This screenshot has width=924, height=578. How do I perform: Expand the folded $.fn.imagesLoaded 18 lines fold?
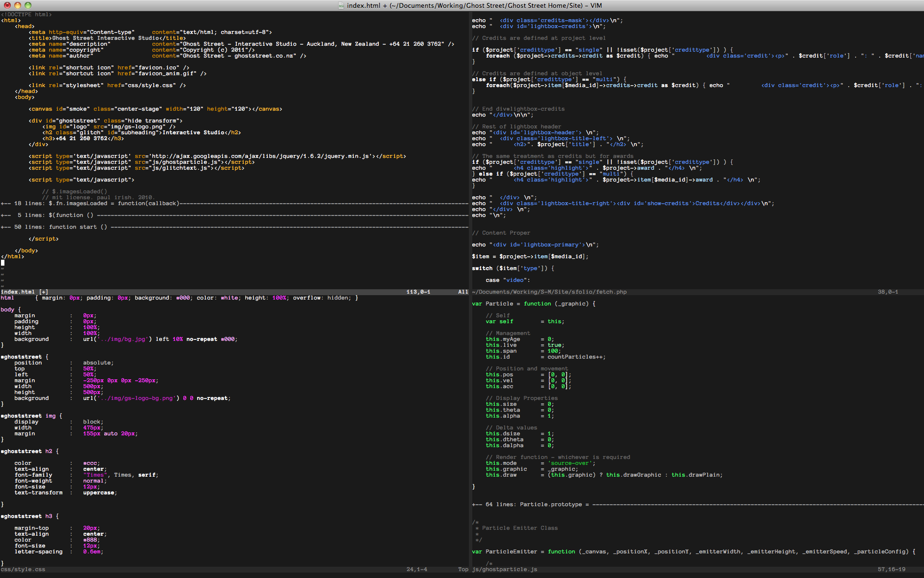pyautogui.click(x=234, y=203)
